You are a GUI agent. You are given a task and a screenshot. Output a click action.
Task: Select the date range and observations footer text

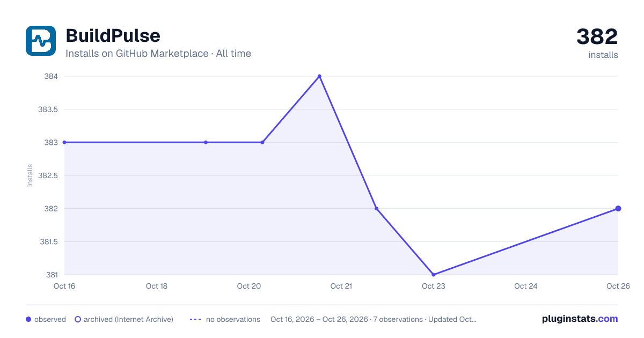(373, 319)
